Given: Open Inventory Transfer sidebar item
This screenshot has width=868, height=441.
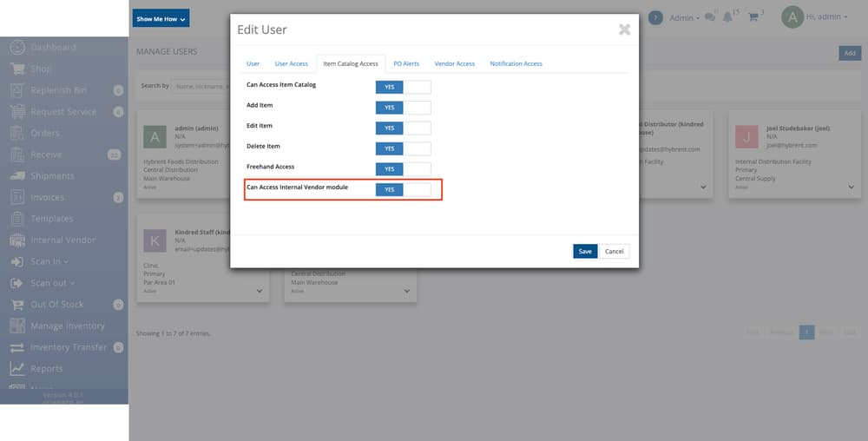Looking at the screenshot, I should point(68,347).
